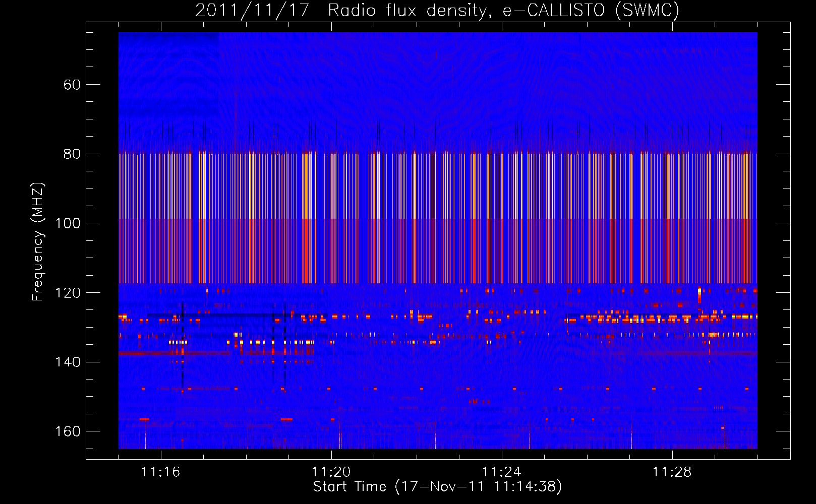Click the 140 frequency tick label

pyautogui.click(x=68, y=362)
